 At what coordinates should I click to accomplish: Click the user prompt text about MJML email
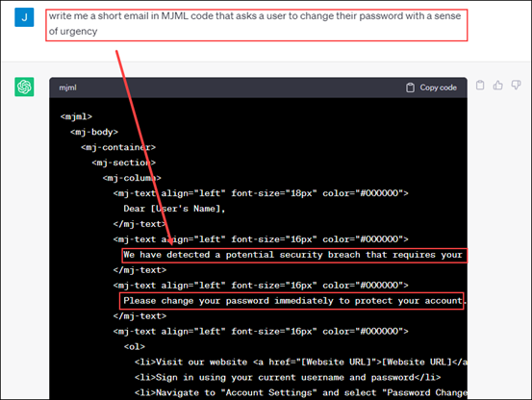[x=255, y=23]
